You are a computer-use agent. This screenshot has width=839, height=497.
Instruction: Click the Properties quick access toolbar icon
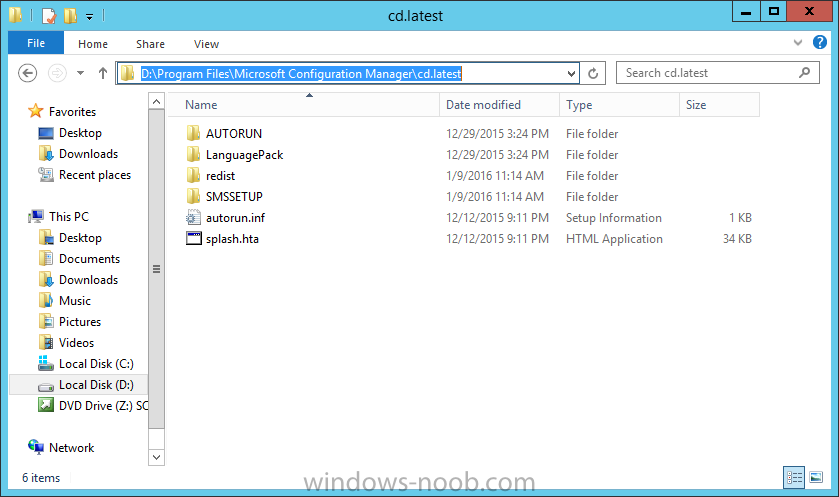[x=49, y=16]
